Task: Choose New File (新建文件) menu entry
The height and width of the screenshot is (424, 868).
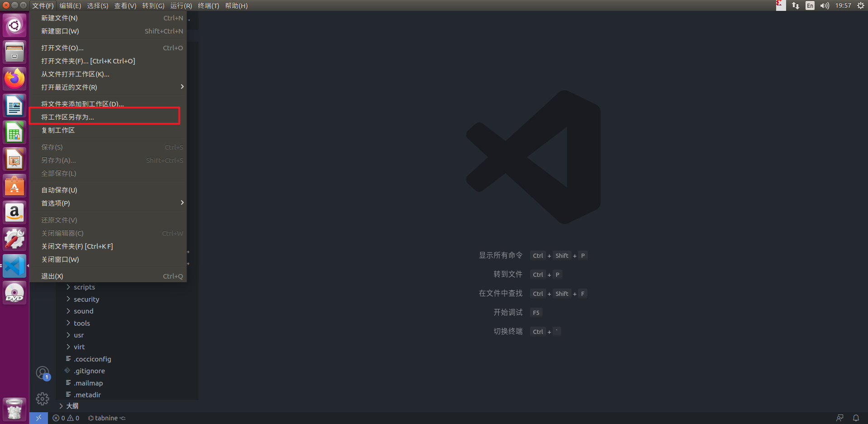Action: click(x=108, y=18)
